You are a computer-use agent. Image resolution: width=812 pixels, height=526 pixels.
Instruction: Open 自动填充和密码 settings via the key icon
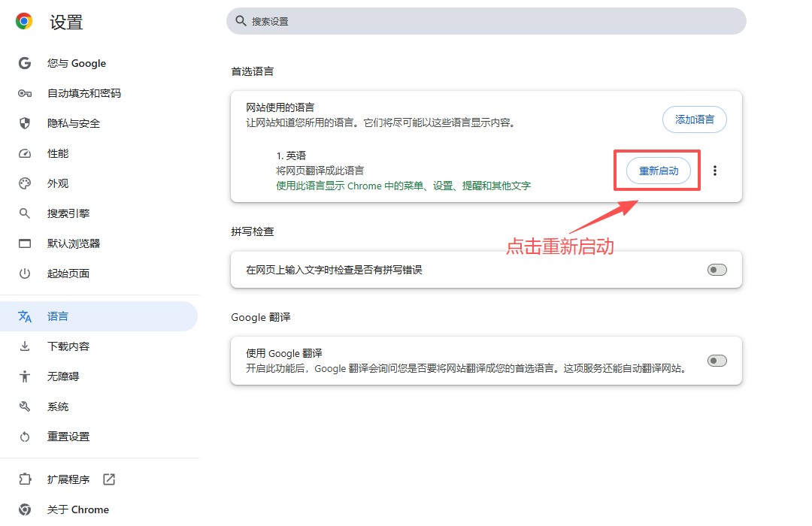click(23, 93)
